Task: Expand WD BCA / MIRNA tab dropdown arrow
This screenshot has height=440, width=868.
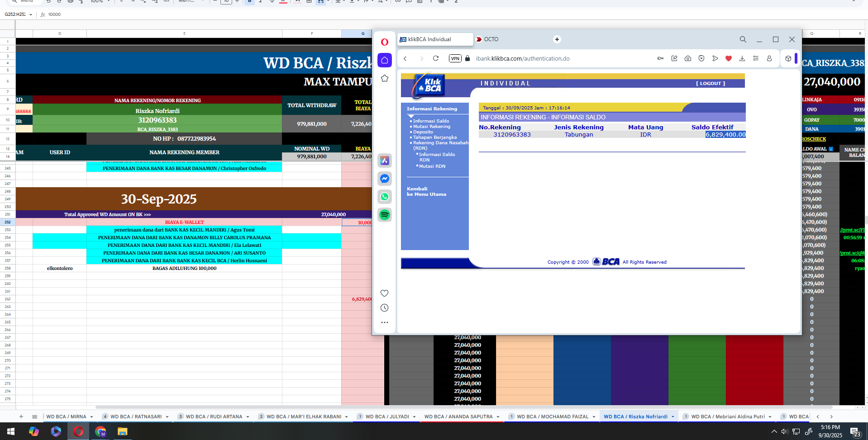Action: coord(91,417)
